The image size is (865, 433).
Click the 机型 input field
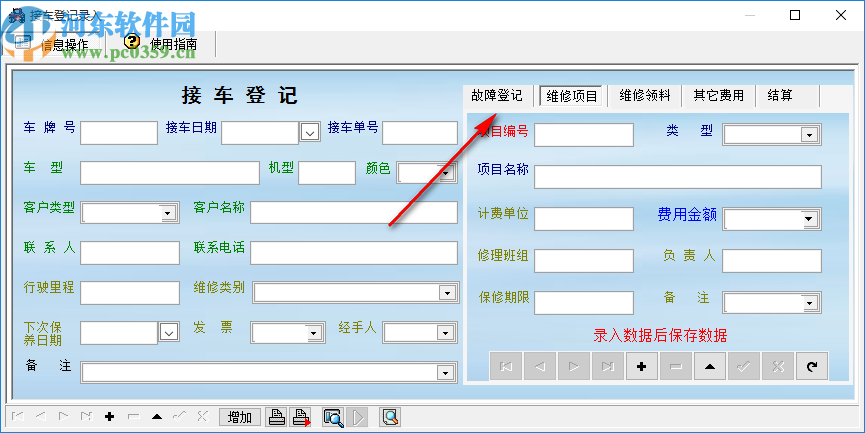(327, 173)
